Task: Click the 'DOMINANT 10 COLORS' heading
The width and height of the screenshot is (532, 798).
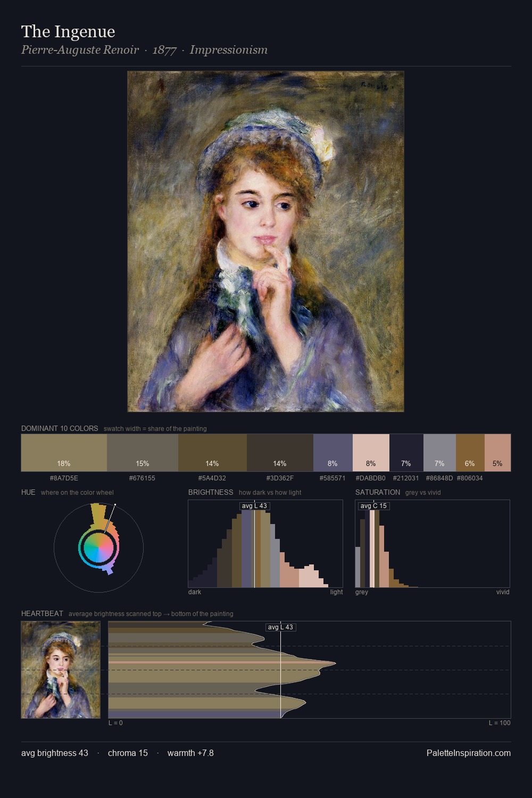Action: coord(60,428)
